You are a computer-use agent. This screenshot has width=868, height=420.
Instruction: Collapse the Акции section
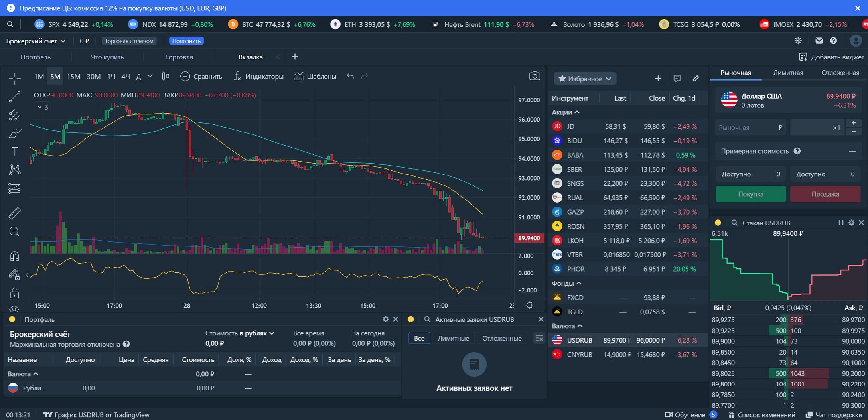565,112
